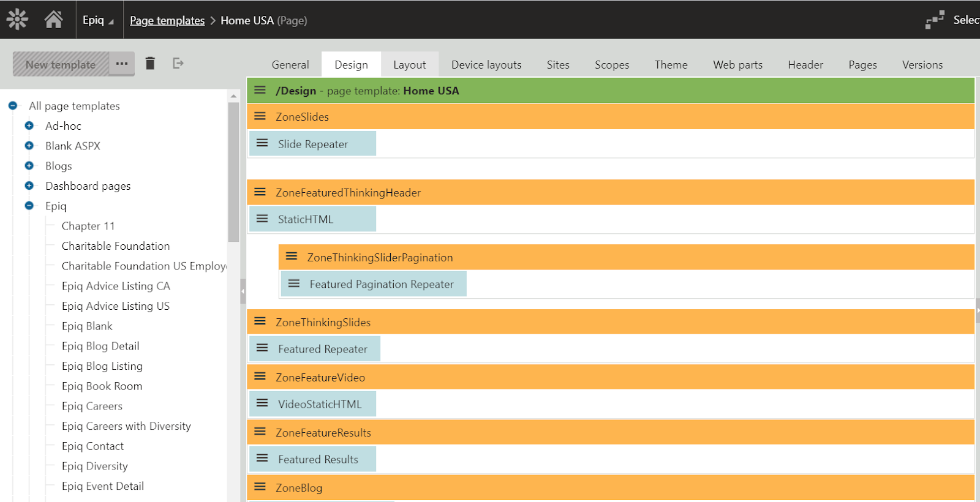Click the Kentico logo icon
Screen dimensions: 980x502
click(x=17, y=20)
